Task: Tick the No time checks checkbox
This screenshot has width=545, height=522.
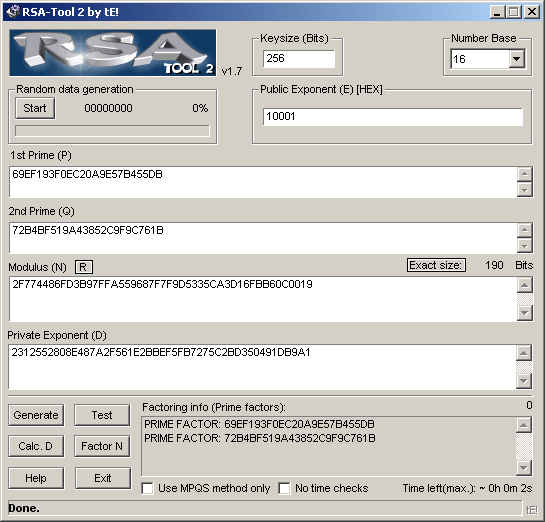Action: [284, 488]
